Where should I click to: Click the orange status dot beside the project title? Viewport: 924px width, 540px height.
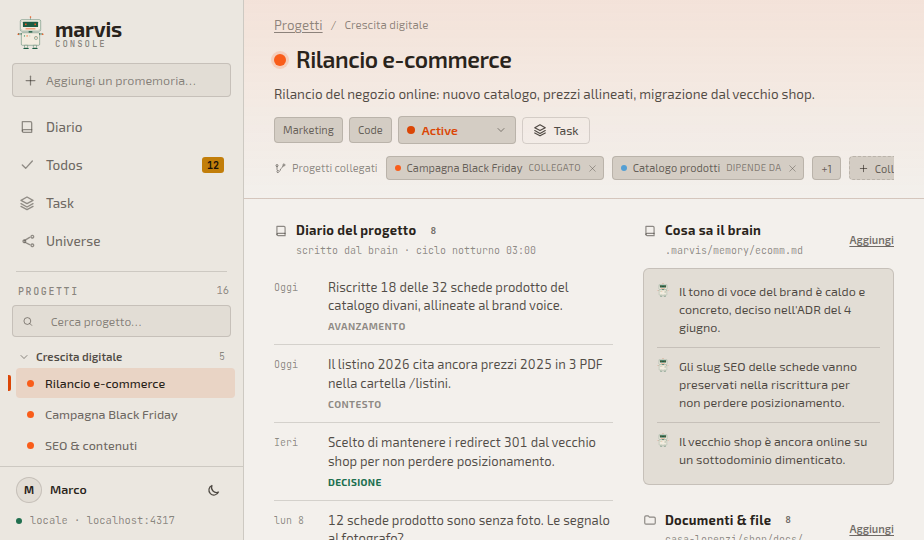click(280, 60)
